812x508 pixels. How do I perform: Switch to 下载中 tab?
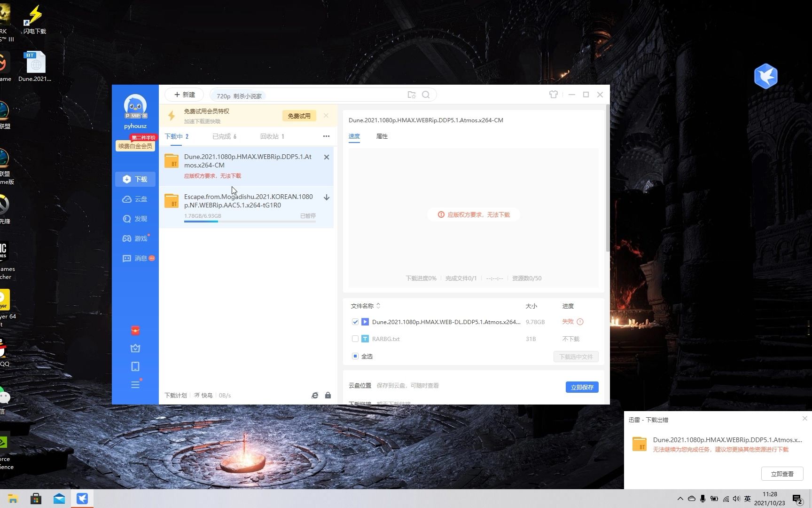[177, 136]
